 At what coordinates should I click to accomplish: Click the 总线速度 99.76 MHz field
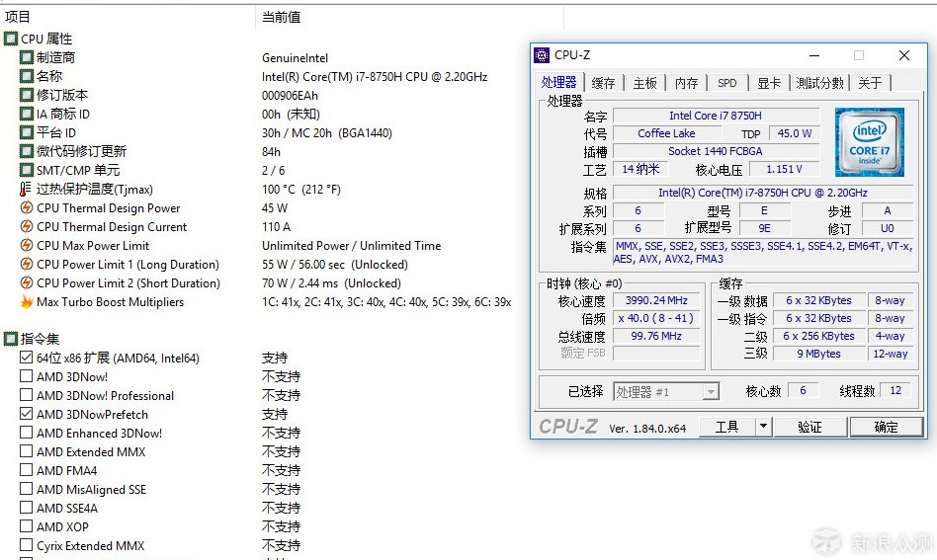click(x=656, y=336)
